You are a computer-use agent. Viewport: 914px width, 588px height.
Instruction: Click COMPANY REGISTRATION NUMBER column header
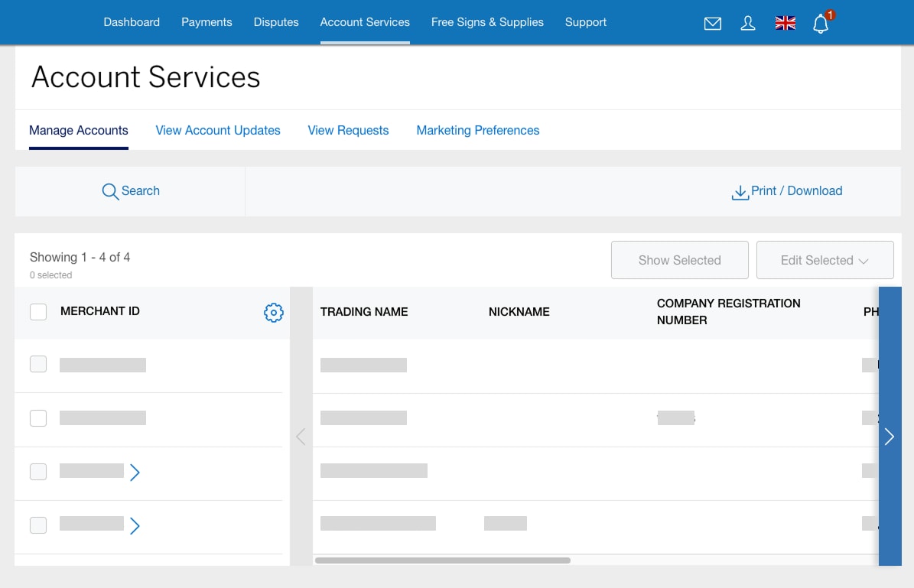point(729,312)
